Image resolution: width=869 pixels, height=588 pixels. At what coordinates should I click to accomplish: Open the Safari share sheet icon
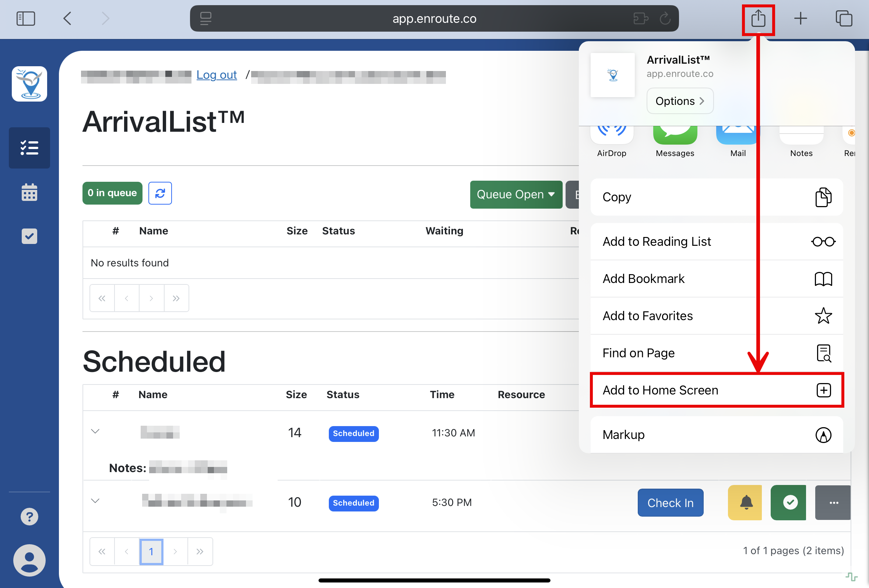click(x=758, y=18)
